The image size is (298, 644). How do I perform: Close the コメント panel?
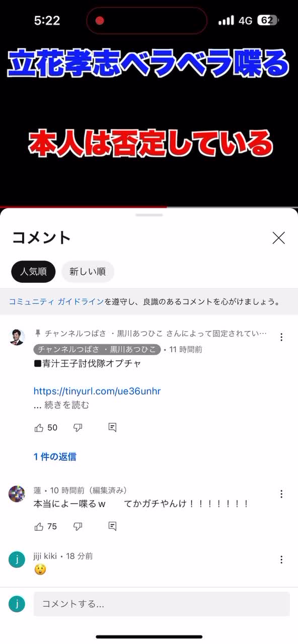click(278, 238)
